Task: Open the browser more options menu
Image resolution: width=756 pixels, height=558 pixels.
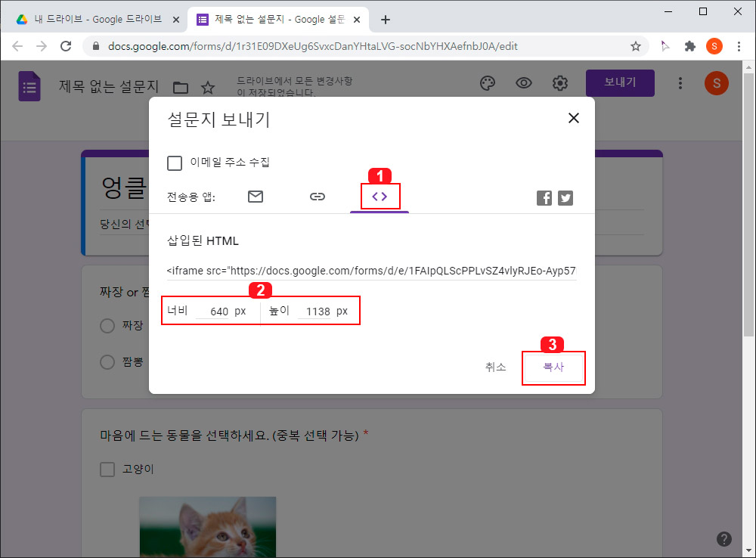Action: [x=739, y=46]
